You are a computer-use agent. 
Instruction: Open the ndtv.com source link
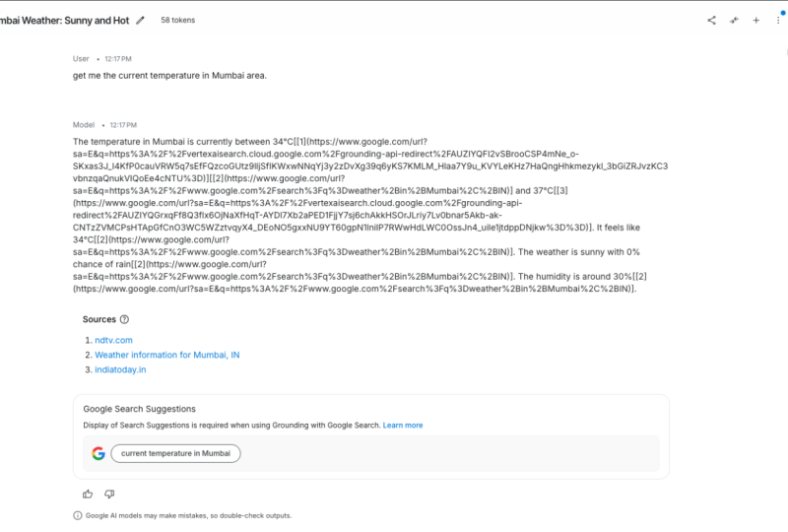tap(113, 341)
